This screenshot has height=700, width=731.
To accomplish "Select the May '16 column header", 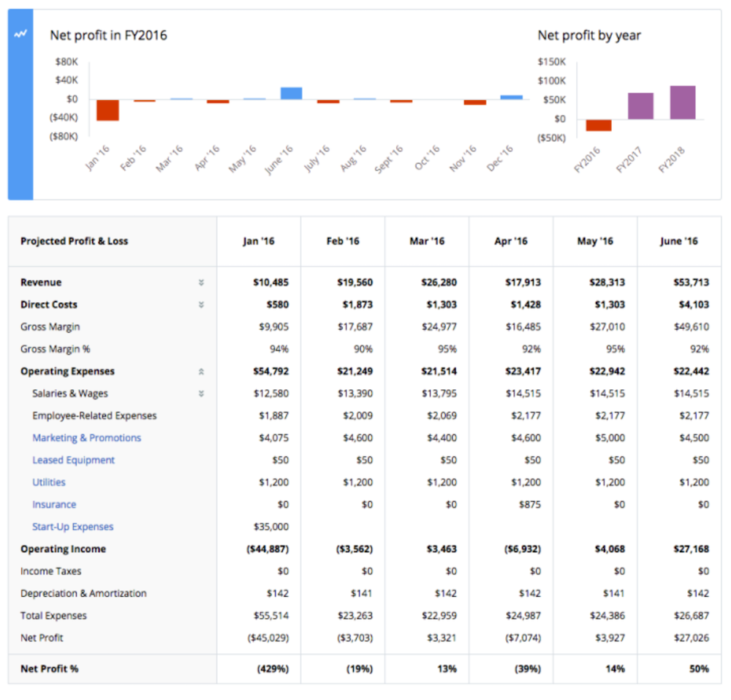I will (595, 241).
